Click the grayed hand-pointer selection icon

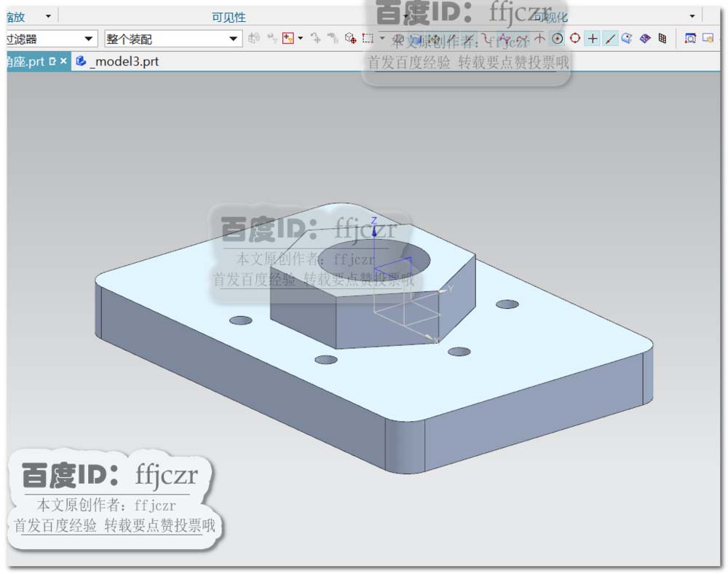click(x=333, y=38)
